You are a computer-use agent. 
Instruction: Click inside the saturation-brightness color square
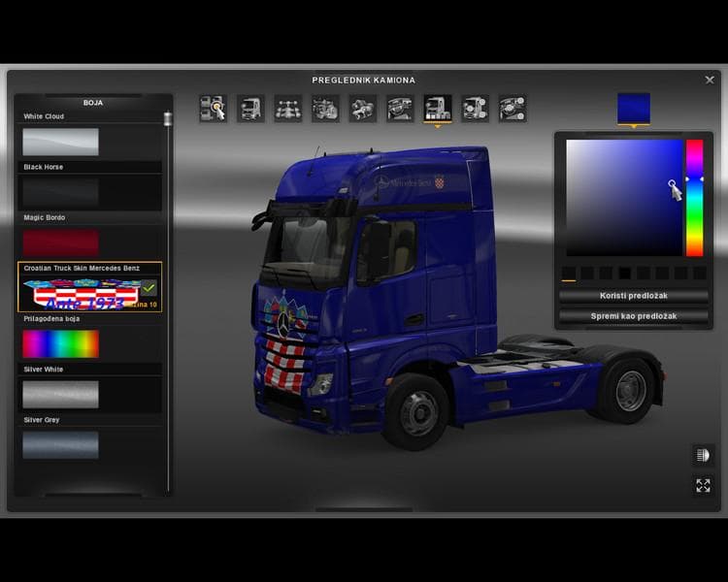(x=624, y=198)
